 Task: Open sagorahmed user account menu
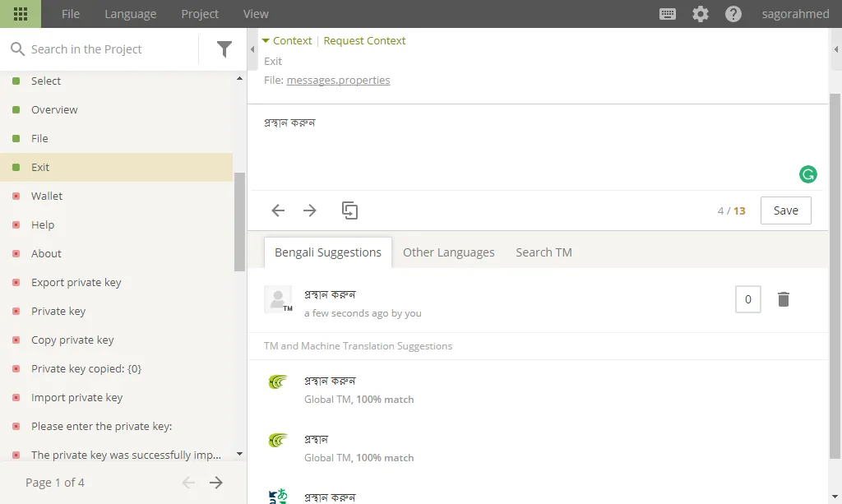point(795,14)
